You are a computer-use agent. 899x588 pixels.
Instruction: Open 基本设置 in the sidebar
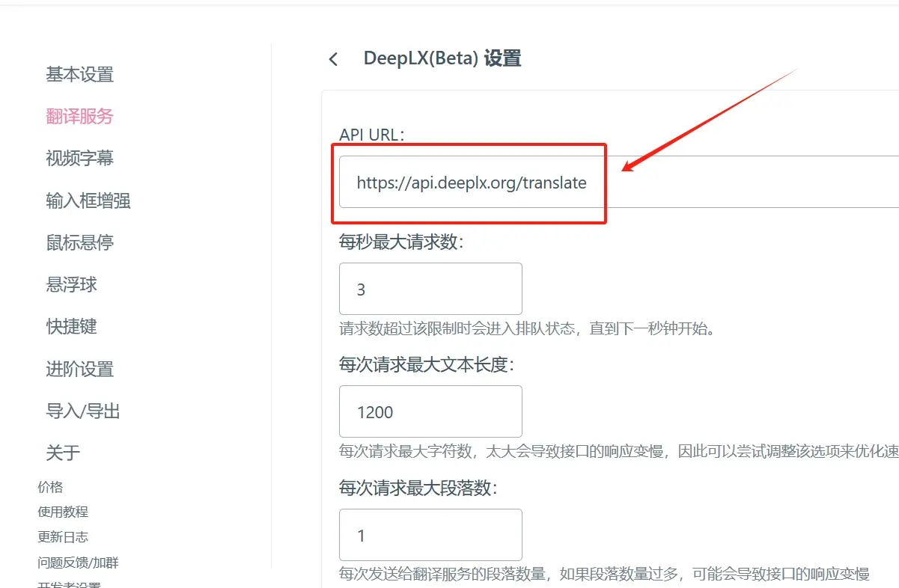click(79, 75)
